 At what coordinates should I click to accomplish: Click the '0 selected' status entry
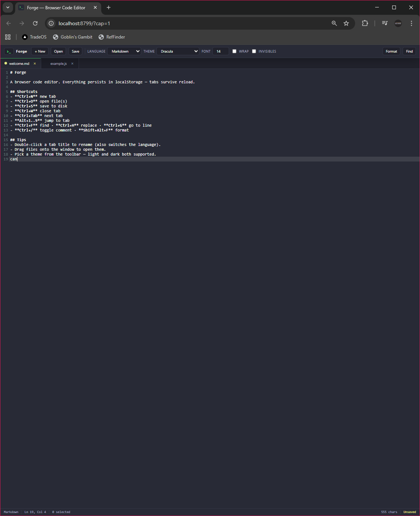point(61,512)
